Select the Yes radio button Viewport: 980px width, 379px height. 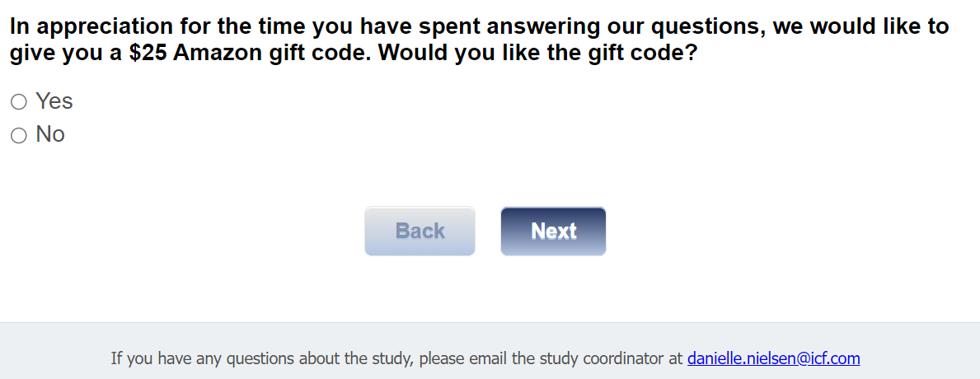[18, 102]
